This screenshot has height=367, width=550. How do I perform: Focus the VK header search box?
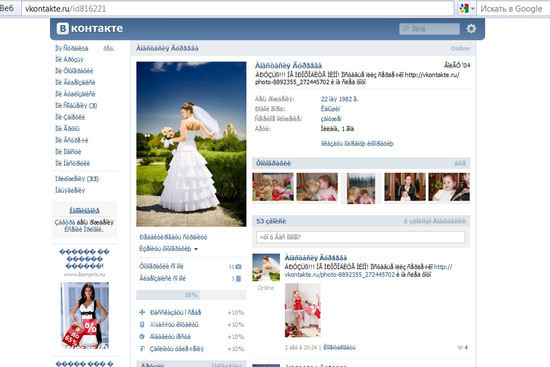429,29
